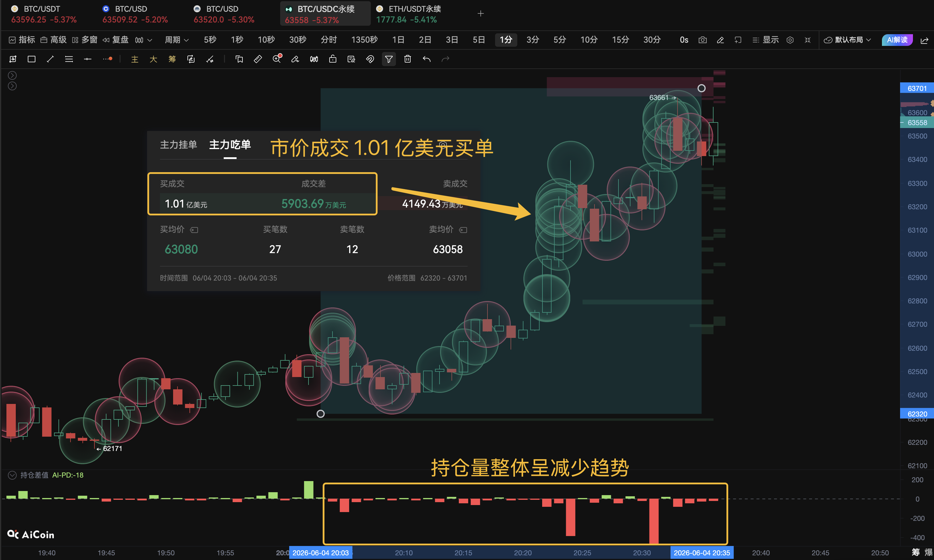Click the eraser brush tool icon
This screenshot has width=934, height=560.
(295, 59)
